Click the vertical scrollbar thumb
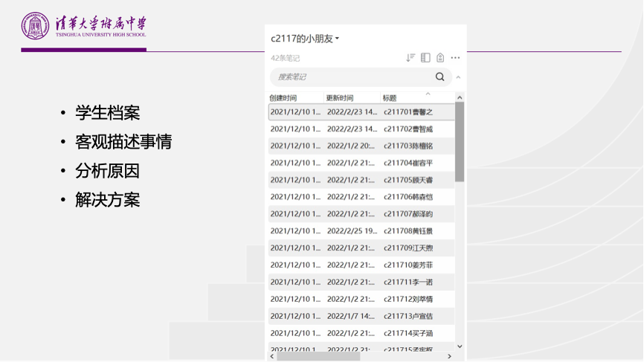 pyautogui.click(x=460, y=141)
